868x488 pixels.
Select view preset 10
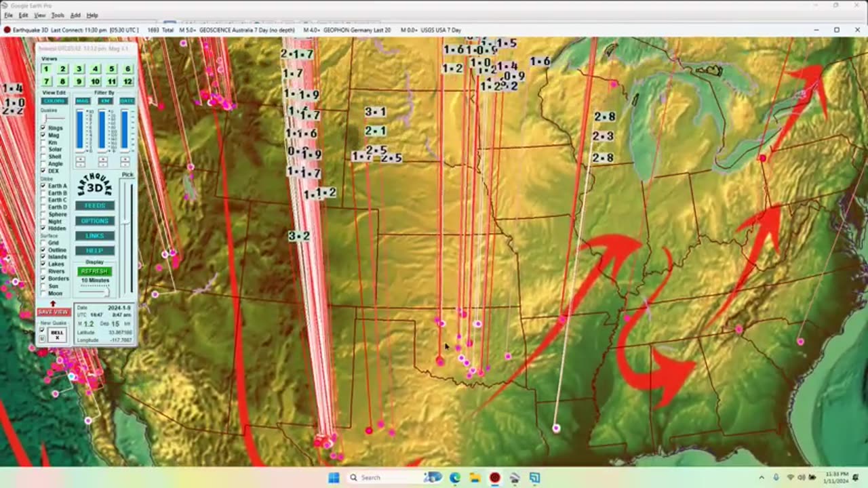pos(95,81)
